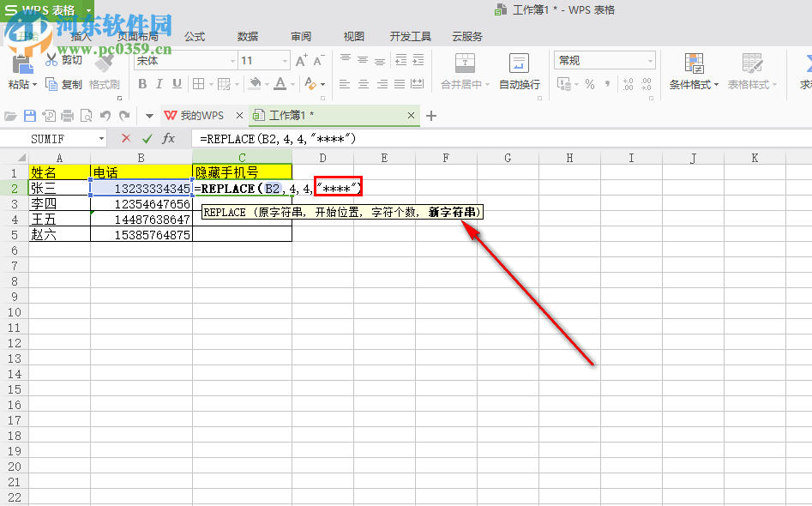Save the workbook using the save icon

click(29, 115)
